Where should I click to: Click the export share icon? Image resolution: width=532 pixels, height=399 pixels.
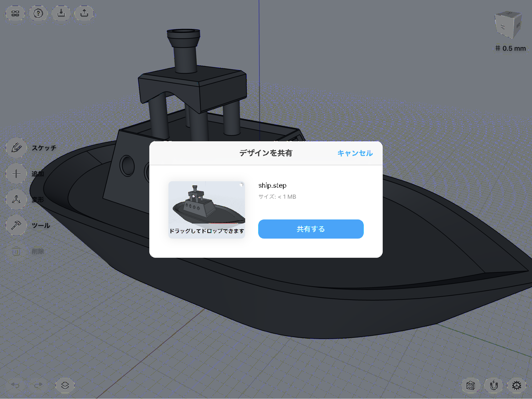pos(84,13)
